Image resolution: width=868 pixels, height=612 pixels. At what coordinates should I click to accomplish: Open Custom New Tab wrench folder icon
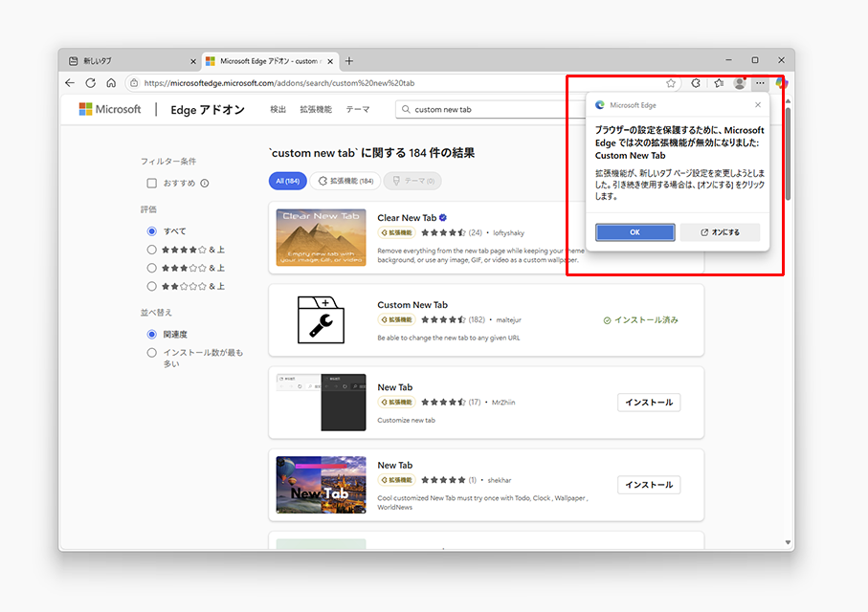click(321, 319)
